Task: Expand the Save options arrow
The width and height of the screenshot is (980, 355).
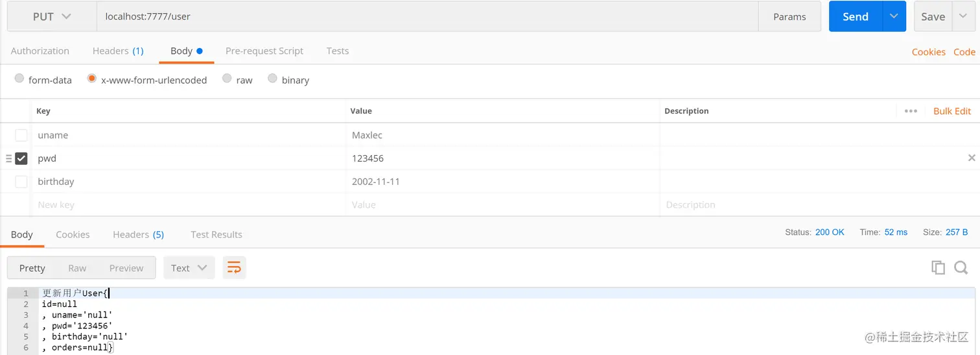Action: 962,17
